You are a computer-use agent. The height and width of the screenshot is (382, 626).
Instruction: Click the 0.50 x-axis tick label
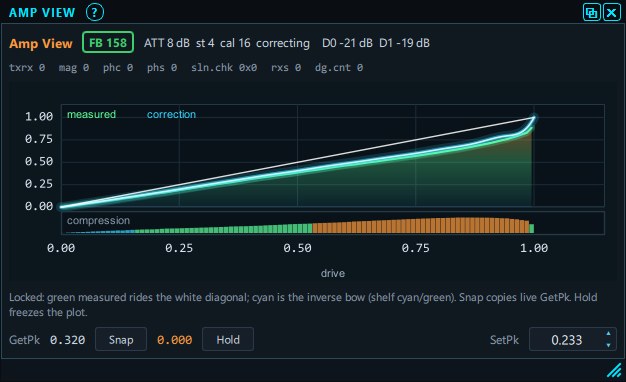pyautogui.click(x=297, y=248)
